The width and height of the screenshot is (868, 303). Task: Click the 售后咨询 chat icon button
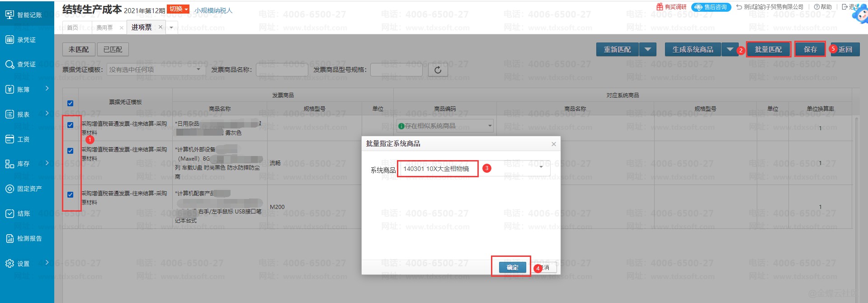click(711, 7)
